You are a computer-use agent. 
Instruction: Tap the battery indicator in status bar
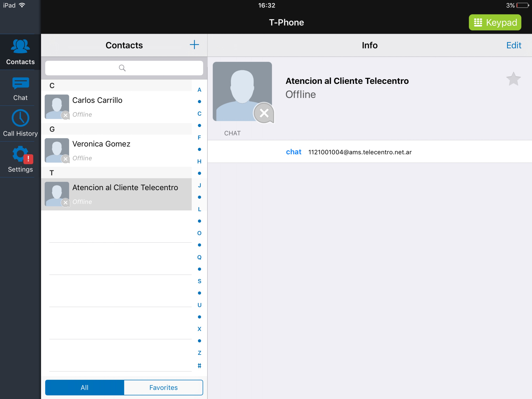click(523, 5)
